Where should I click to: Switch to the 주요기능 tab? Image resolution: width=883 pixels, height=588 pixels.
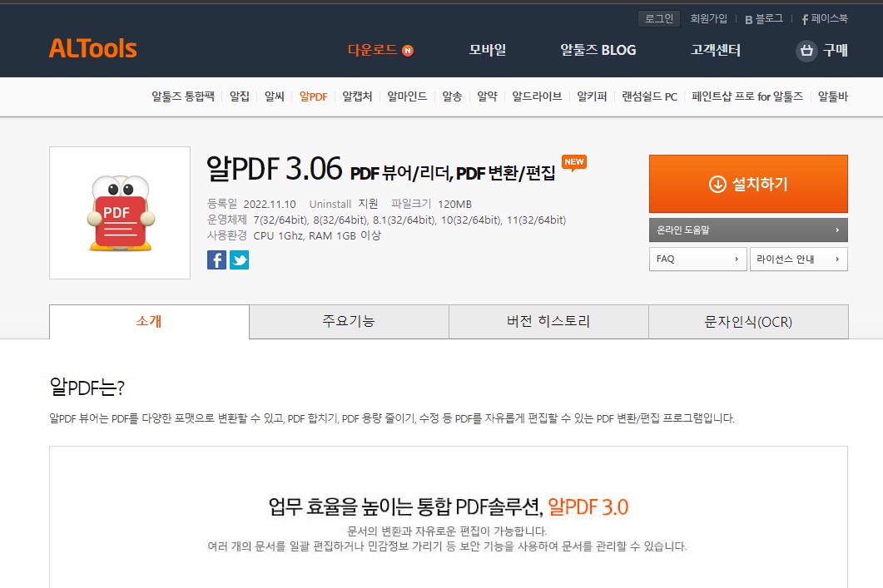click(349, 322)
